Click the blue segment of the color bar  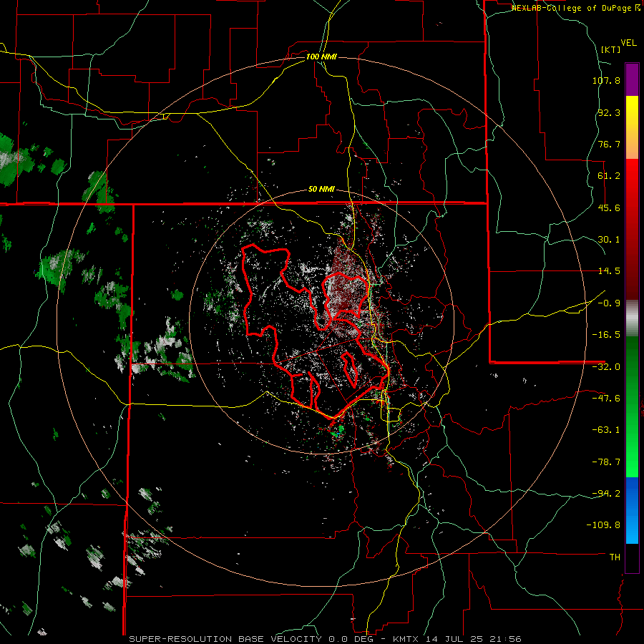pyautogui.click(x=632, y=510)
